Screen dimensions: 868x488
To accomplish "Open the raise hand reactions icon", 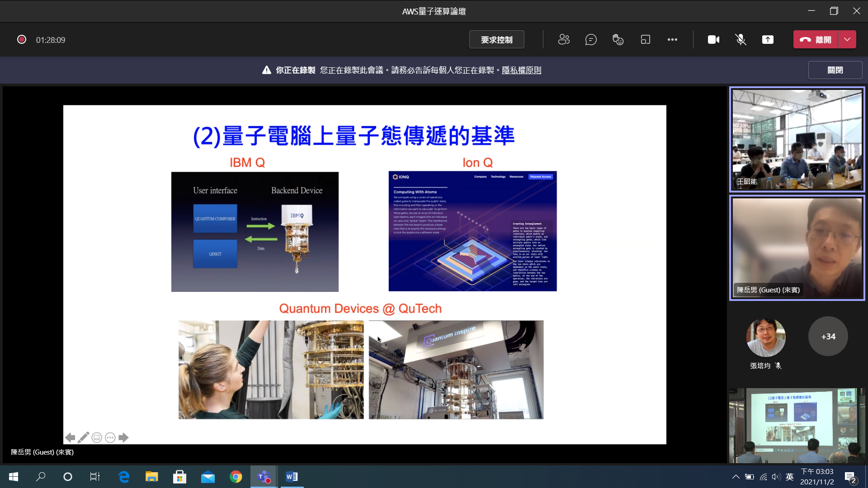I will [x=618, y=40].
